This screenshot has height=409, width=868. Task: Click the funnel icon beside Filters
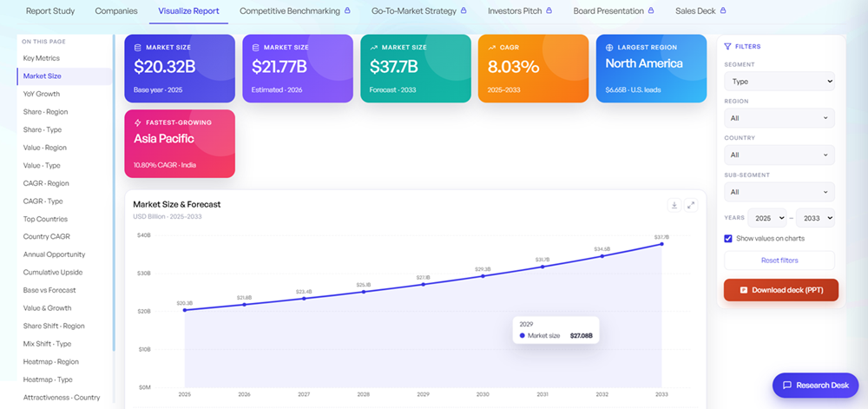click(727, 47)
